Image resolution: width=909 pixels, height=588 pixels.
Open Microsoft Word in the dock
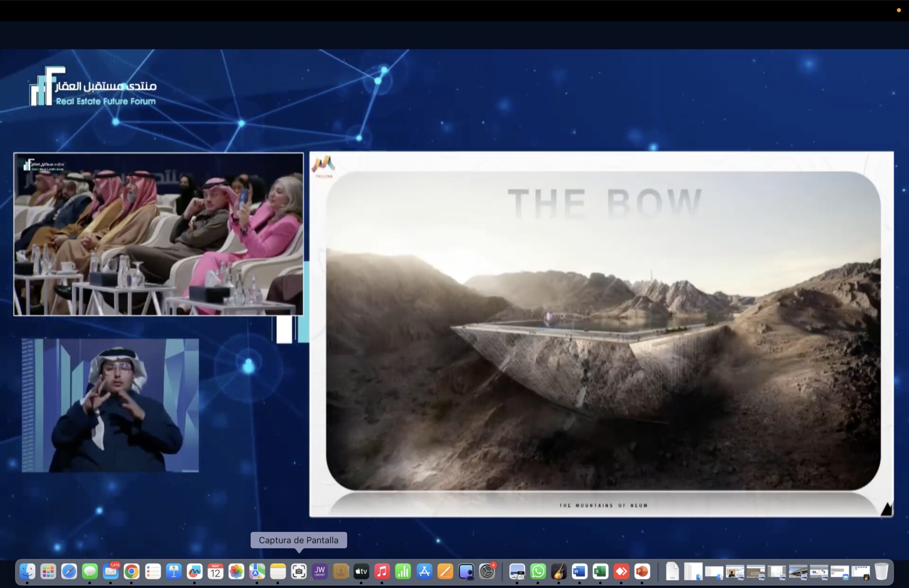(579, 572)
